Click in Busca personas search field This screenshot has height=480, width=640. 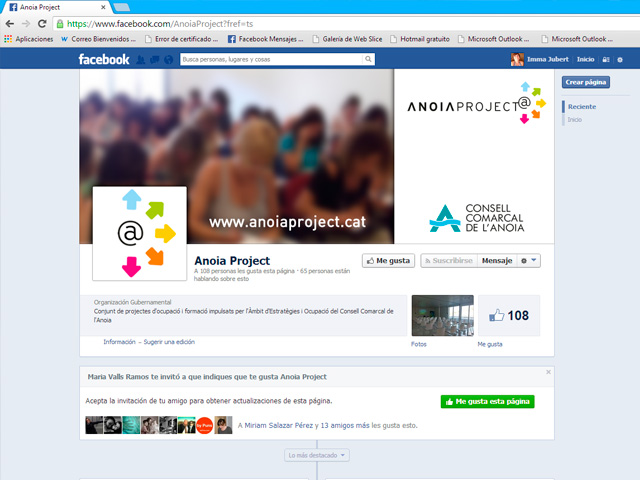pos(272,59)
